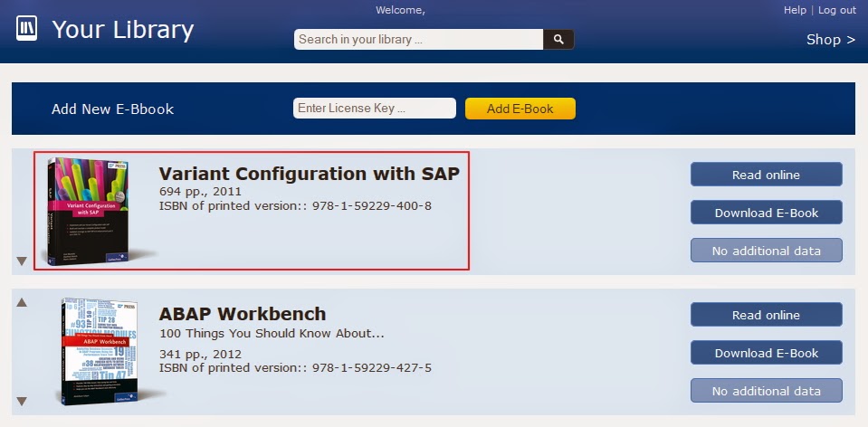Click the ABAP Workbench title

click(x=243, y=314)
